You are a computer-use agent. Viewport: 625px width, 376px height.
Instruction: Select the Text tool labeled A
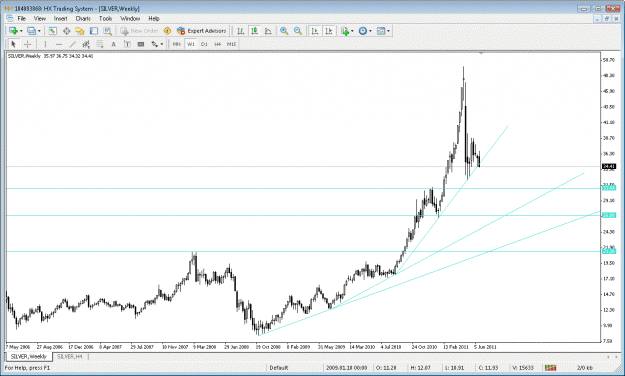click(x=113, y=44)
